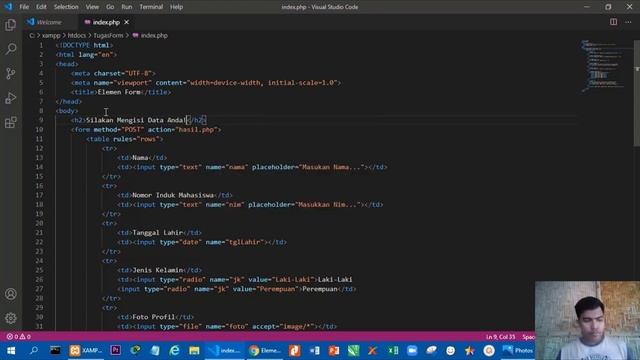640x360 pixels.
Task: Click the 'Tanggal Lahir' cell text
Action: click(158, 233)
